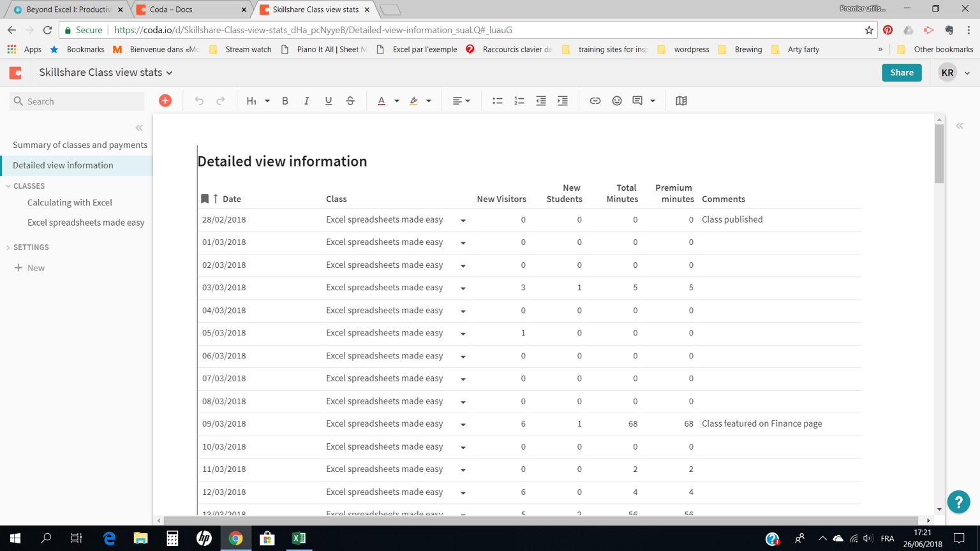This screenshot has height=551, width=980.
Task: Open File Explorer from the taskbar
Action: pos(140,538)
